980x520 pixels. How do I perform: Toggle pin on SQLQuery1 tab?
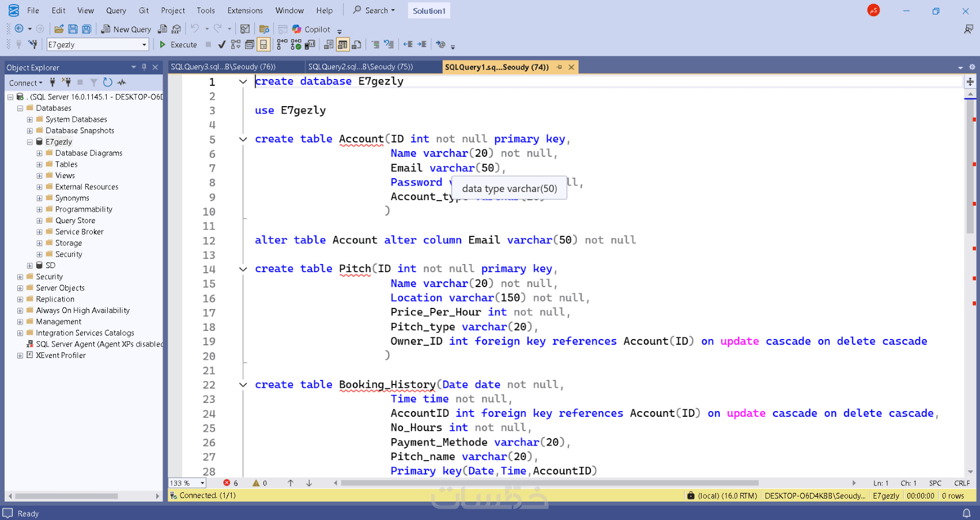click(x=559, y=67)
